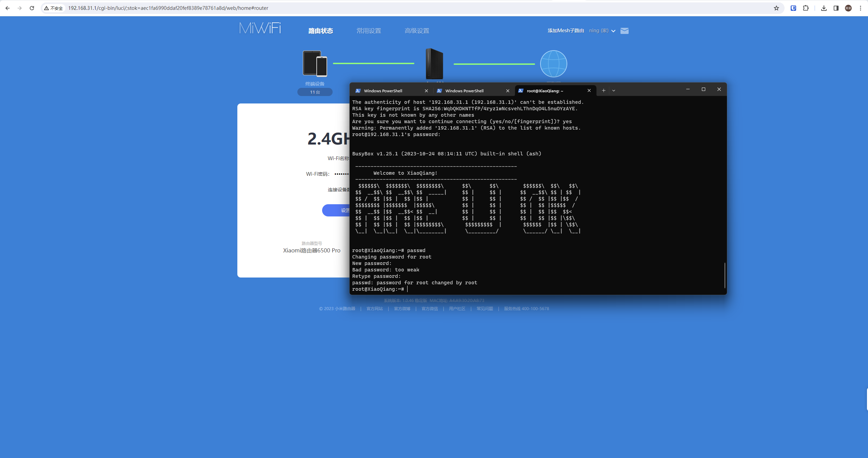
Task: Open the terminal new-tab profile dropdown
Action: point(614,91)
